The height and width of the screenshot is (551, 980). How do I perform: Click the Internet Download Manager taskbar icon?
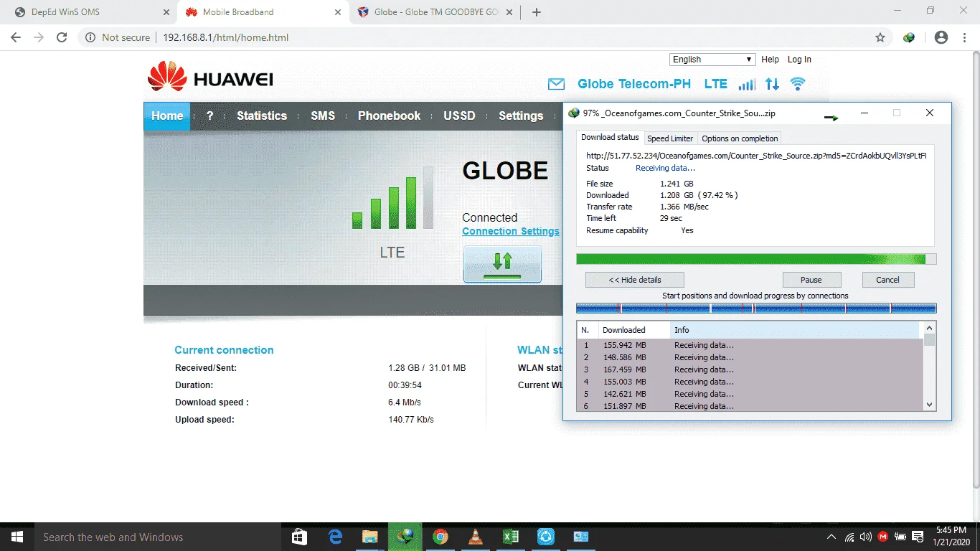tap(405, 537)
